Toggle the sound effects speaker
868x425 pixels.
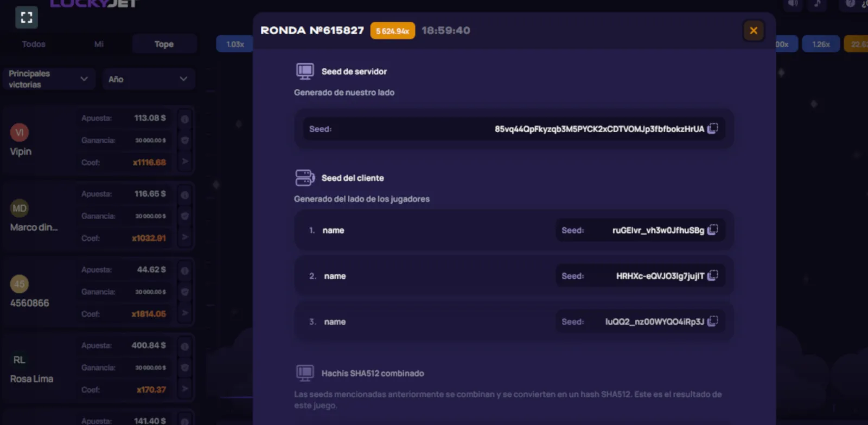coord(793,4)
